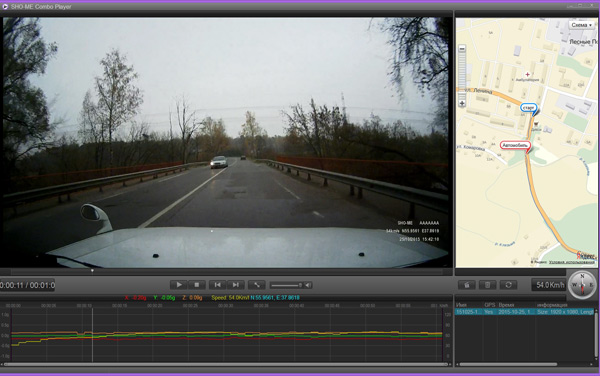Screen dimensions: 600x376
Task: Delete the recording using the trash icon
Action: (488, 285)
